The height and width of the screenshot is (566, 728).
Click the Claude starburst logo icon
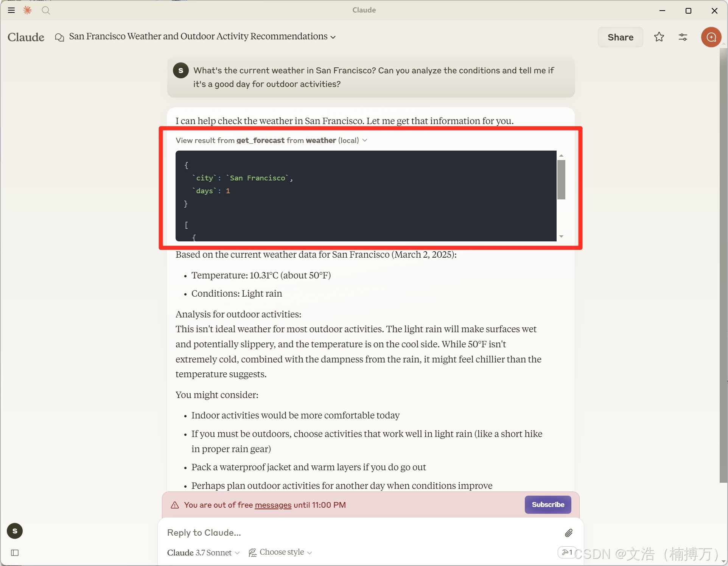pos(27,10)
